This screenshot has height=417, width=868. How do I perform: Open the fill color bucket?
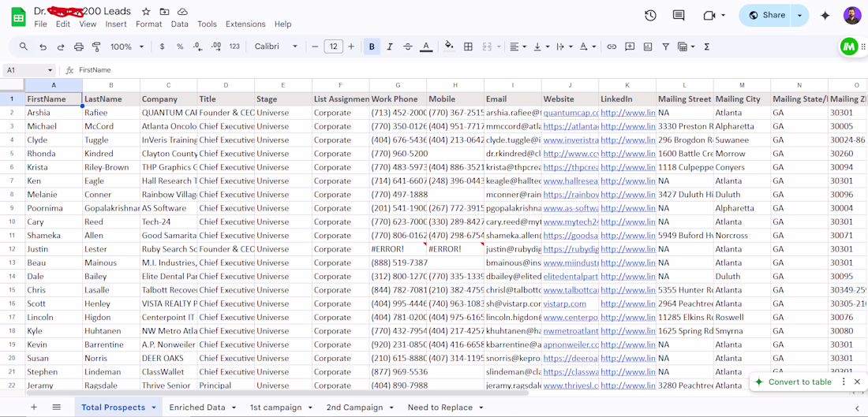tap(450, 47)
